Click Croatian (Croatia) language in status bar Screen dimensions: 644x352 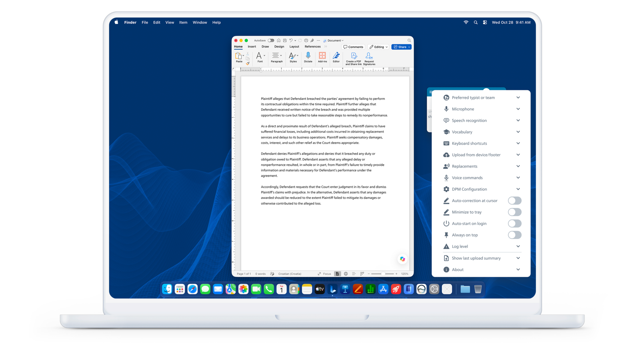289,274
